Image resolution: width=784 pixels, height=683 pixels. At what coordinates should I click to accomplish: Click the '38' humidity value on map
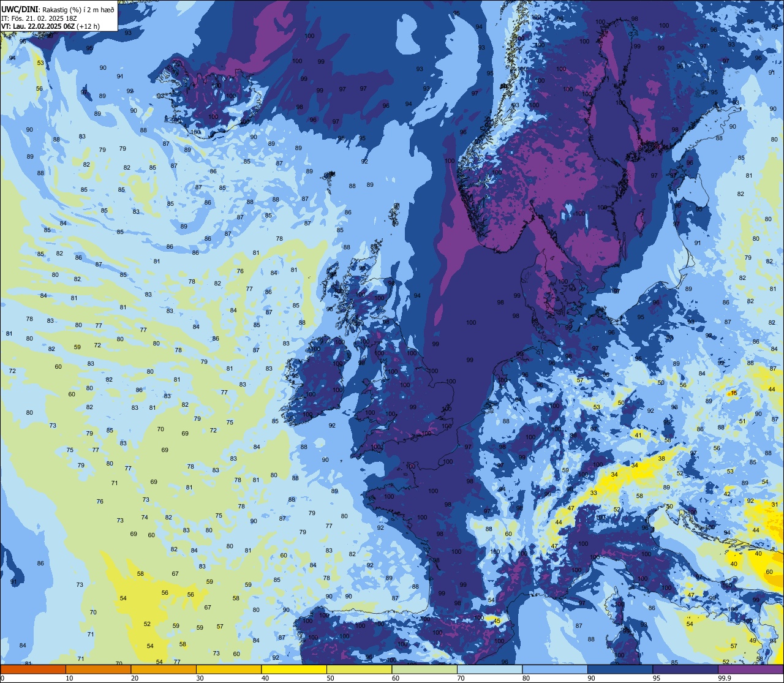click(661, 459)
